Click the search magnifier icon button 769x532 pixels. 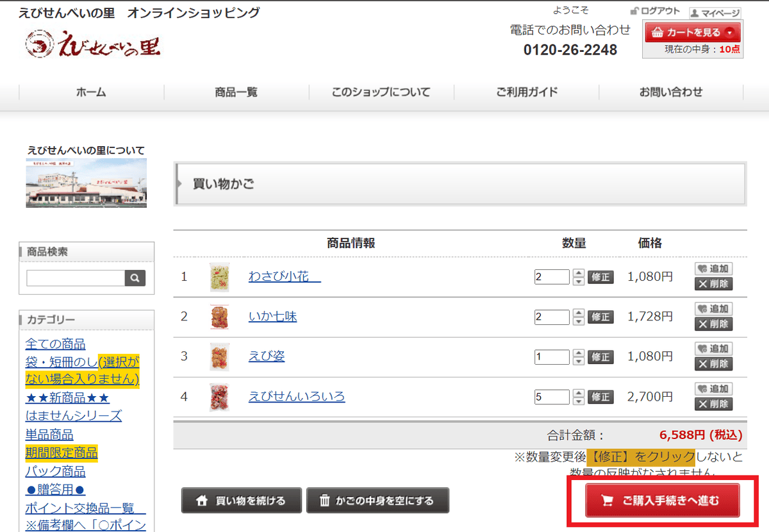point(135,278)
